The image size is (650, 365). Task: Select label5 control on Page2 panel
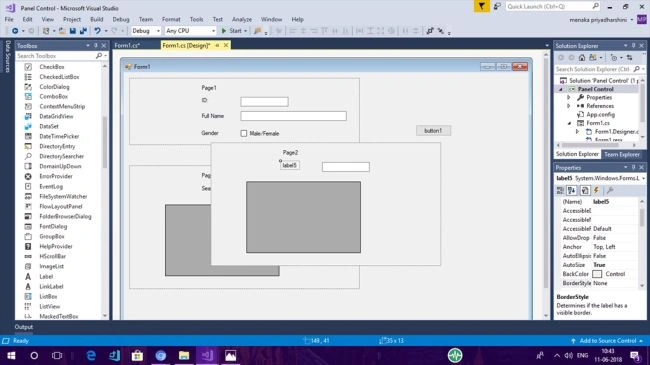289,165
